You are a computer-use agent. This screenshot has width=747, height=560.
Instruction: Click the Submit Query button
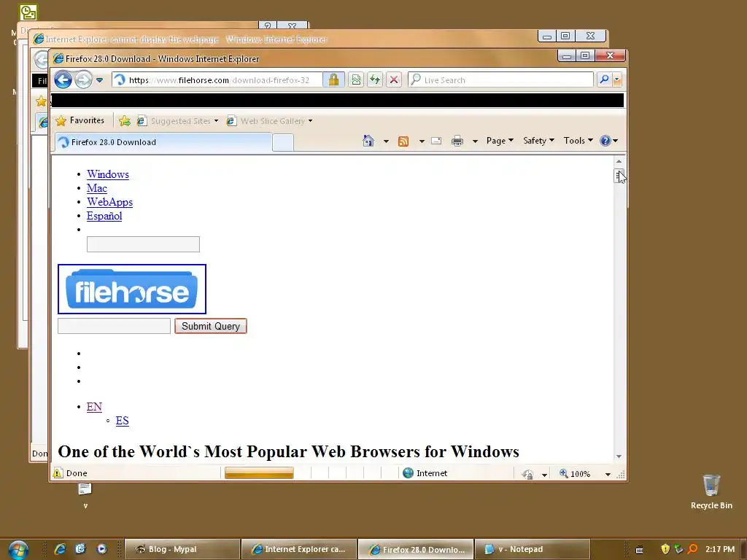coord(211,326)
